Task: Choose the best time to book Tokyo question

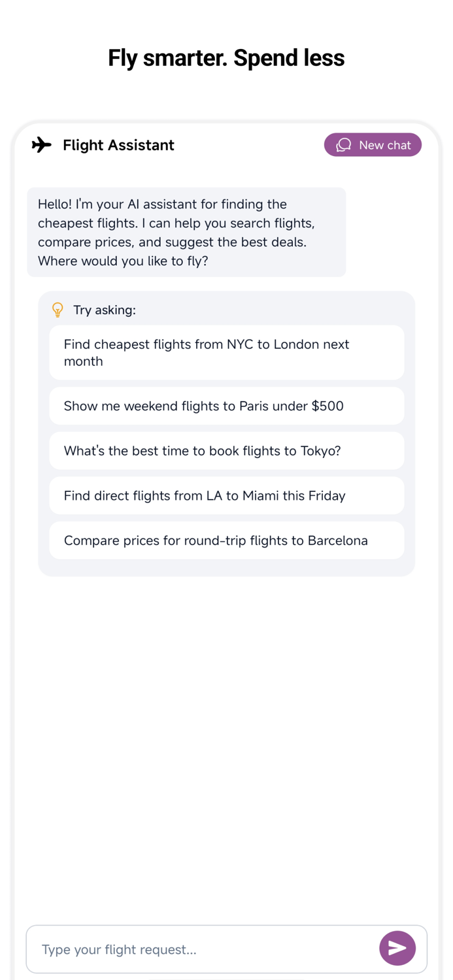Action: point(226,451)
